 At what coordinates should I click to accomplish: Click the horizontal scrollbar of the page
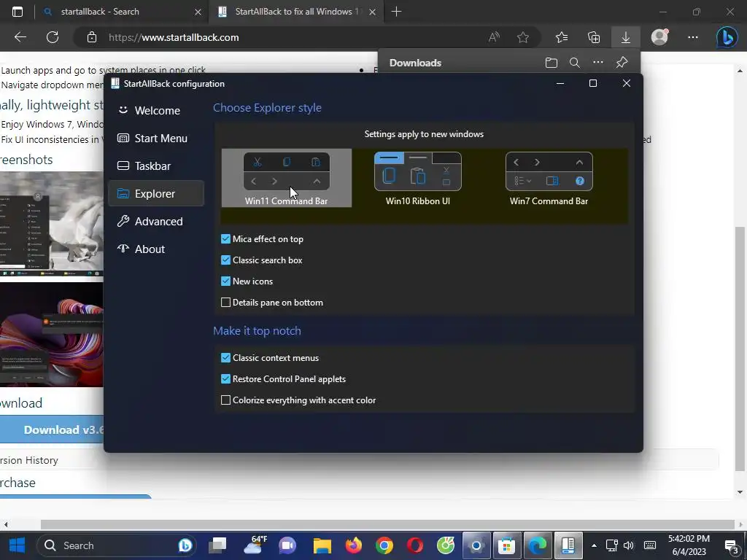click(x=387, y=524)
